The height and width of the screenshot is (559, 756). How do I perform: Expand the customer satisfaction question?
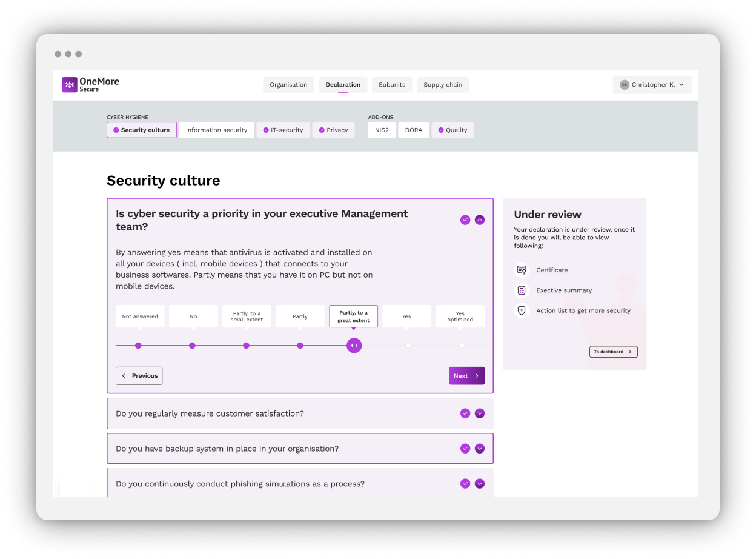[480, 413]
